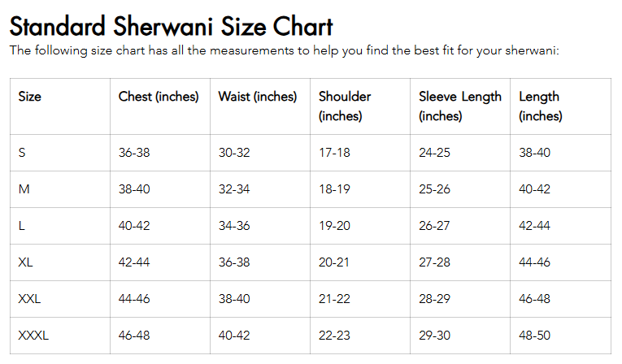
Task: Select the M size row label
Action: pyautogui.click(x=24, y=189)
